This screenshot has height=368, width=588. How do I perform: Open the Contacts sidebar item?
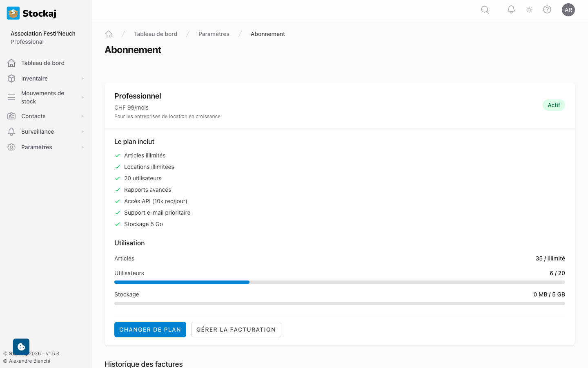46,116
